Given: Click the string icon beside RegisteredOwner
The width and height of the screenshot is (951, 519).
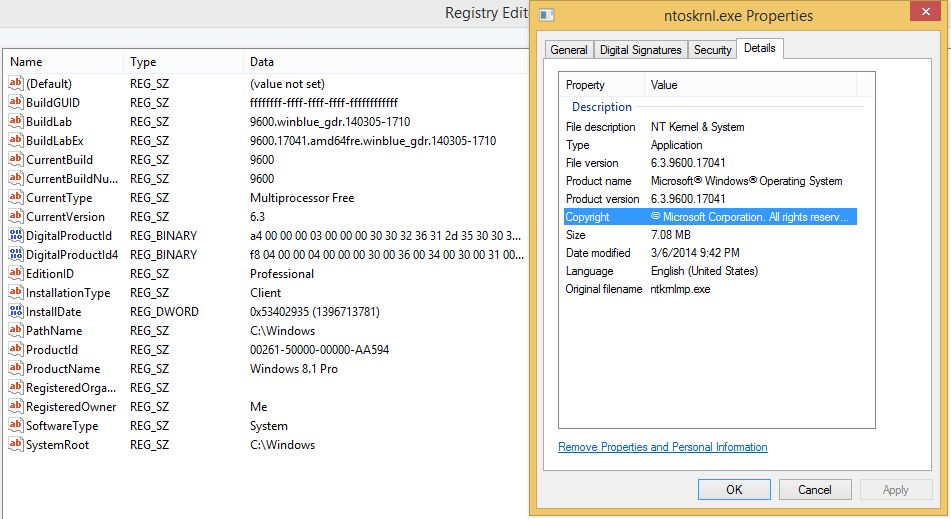Looking at the screenshot, I should point(16,406).
